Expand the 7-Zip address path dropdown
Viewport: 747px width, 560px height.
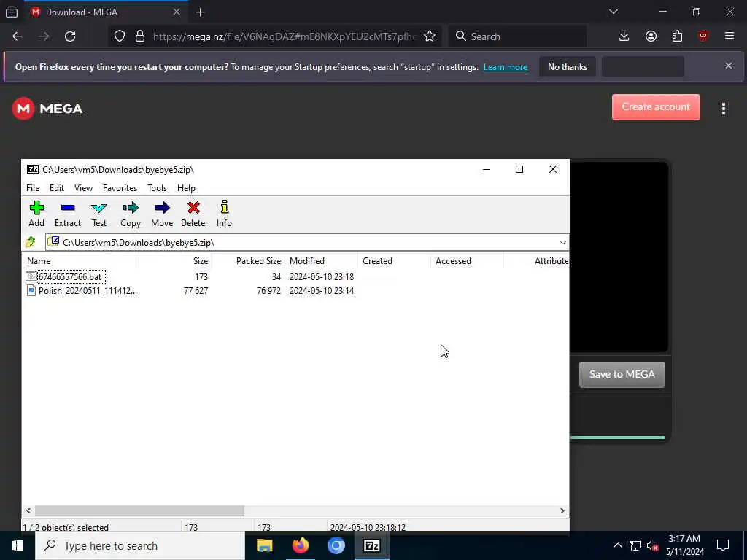pyautogui.click(x=562, y=242)
